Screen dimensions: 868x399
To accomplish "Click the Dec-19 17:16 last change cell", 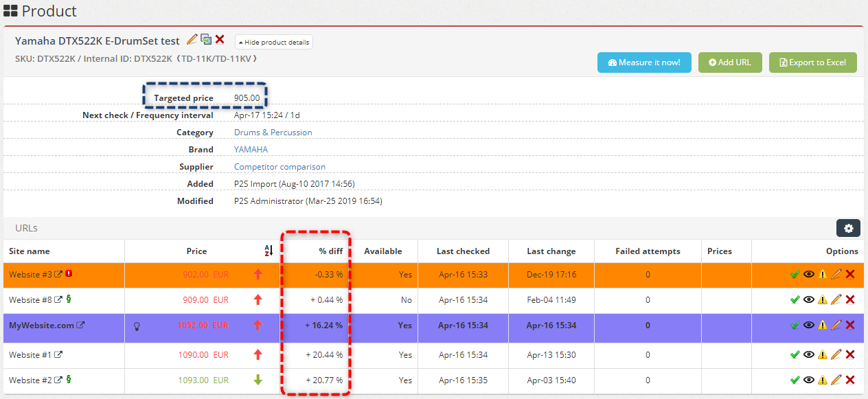I will (551, 274).
